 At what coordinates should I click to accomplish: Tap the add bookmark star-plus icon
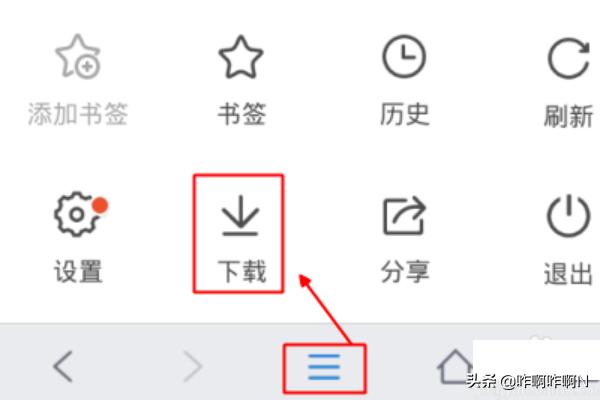(x=78, y=56)
